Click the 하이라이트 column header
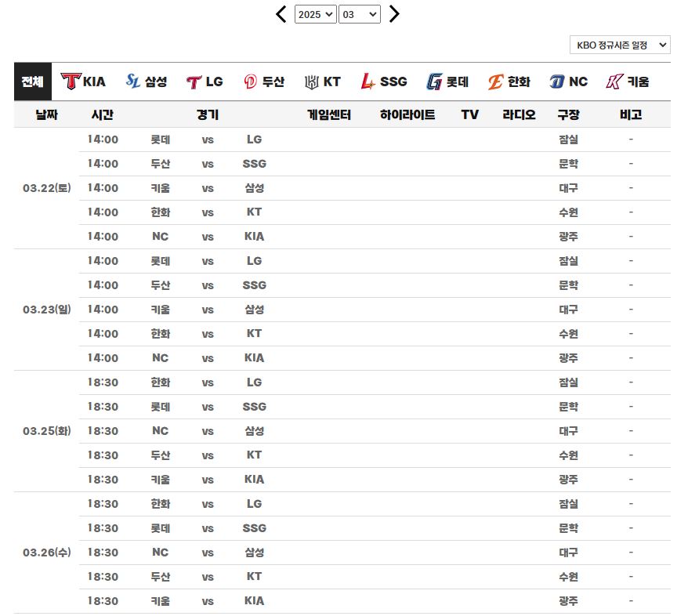The height and width of the screenshot is (616, 688). pos(407,115)
